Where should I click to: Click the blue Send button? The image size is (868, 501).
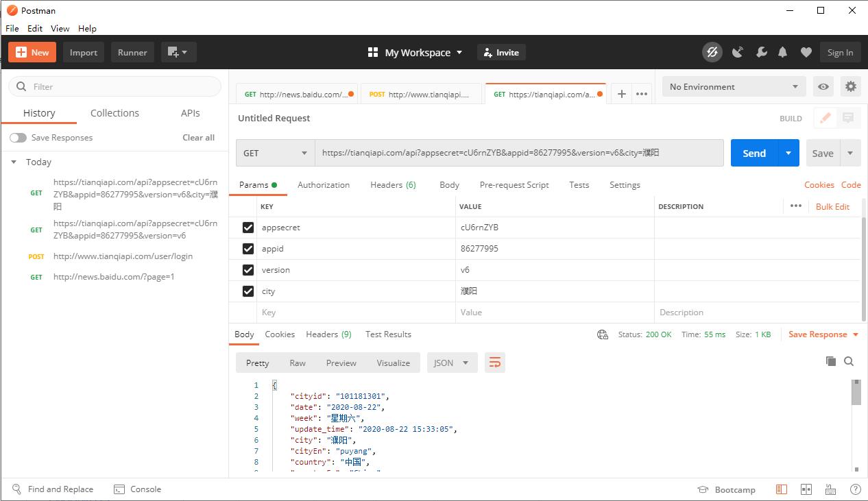pos(754,153)
